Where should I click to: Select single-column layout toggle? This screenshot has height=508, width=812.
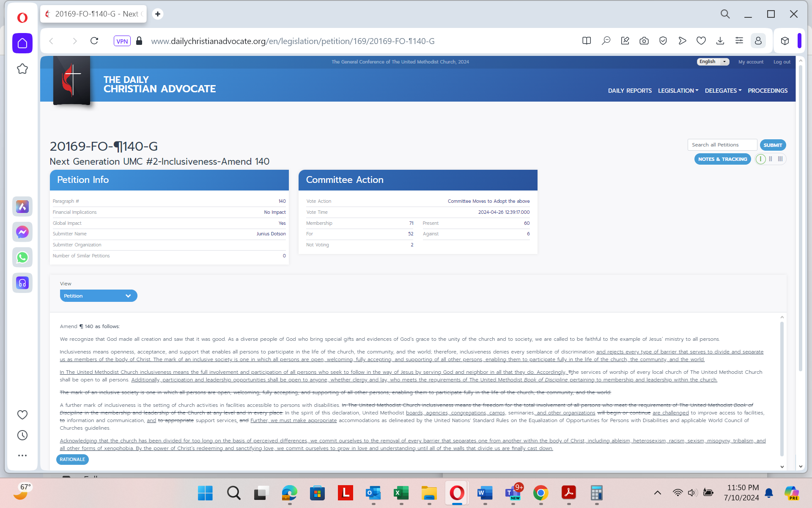coord(760,159)
